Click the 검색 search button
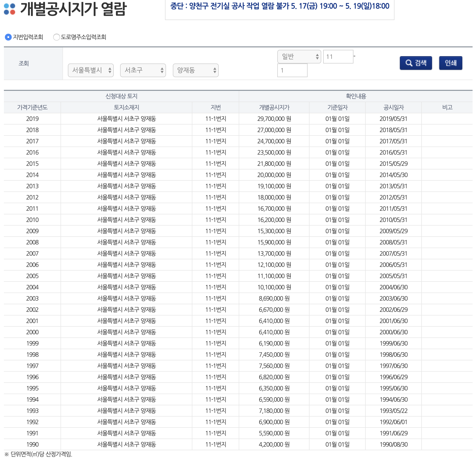 (x=416, y=63)
